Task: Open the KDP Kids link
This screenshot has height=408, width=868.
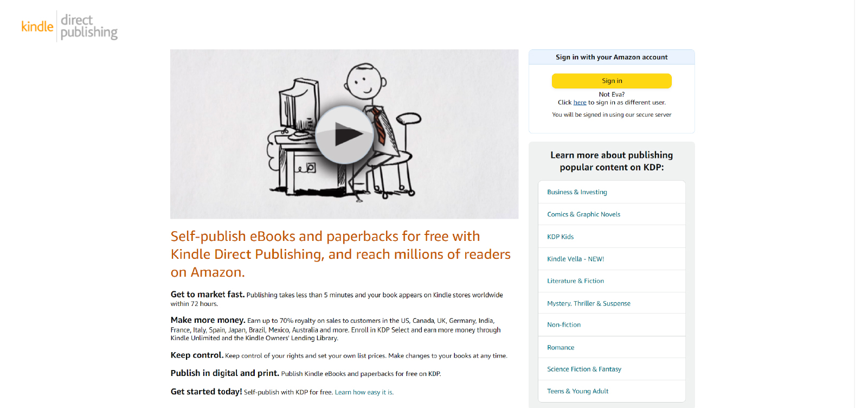Action: tap(560, 237)
